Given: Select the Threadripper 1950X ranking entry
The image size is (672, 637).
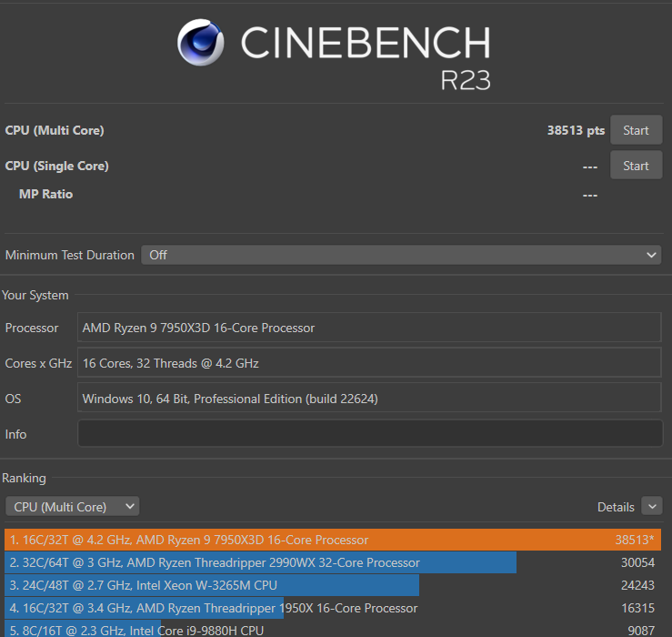Looking at the screenshot, I should pos(214,608).
